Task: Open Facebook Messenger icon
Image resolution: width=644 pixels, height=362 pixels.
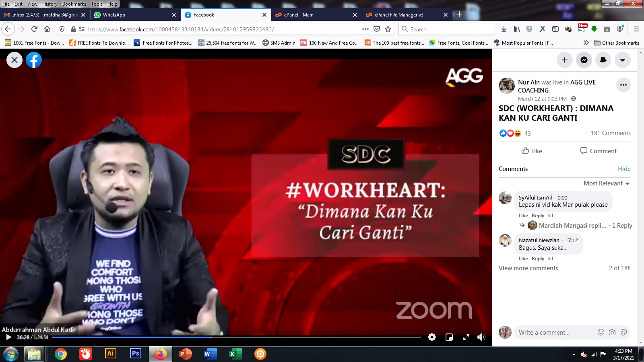Action: coord(584,60)
